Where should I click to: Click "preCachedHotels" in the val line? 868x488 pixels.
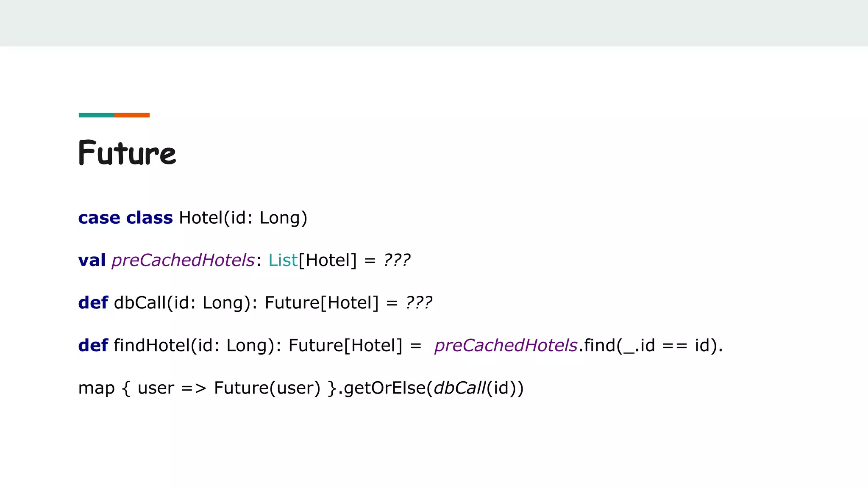pos(183,260)
